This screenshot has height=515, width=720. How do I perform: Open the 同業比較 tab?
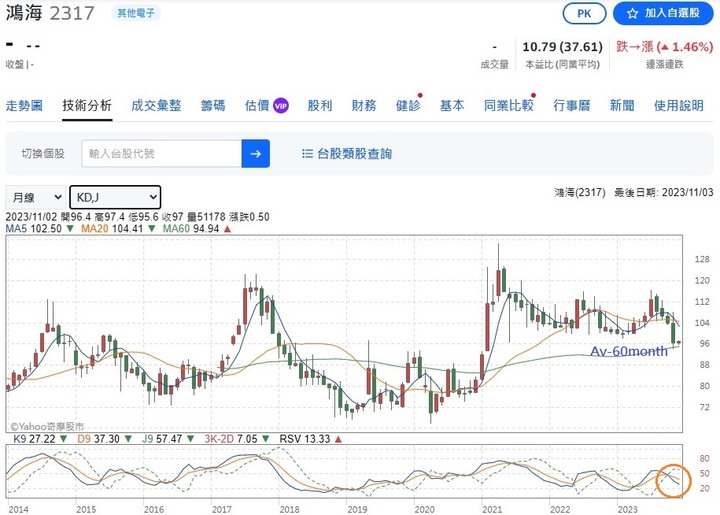tap(509, 106)
